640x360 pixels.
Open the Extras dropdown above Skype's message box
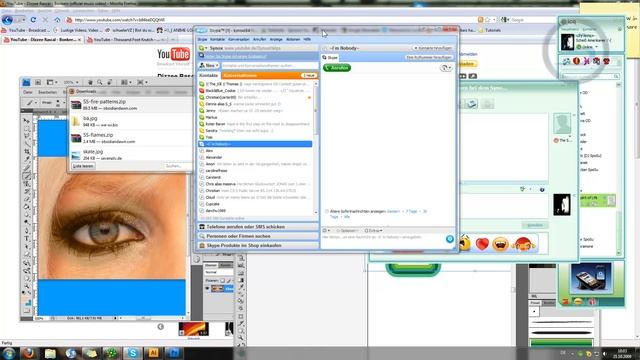coord(373,231)
